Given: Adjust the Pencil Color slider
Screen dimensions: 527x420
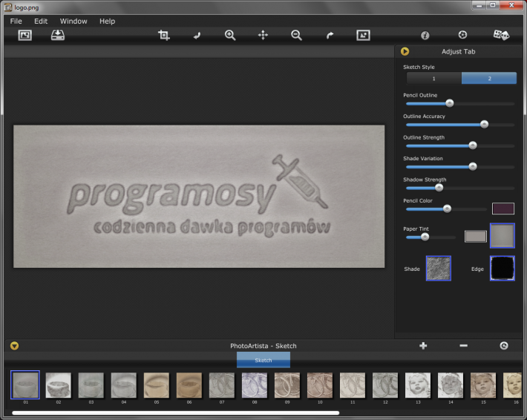Looking at the screenshot, I should pos(447,209).
